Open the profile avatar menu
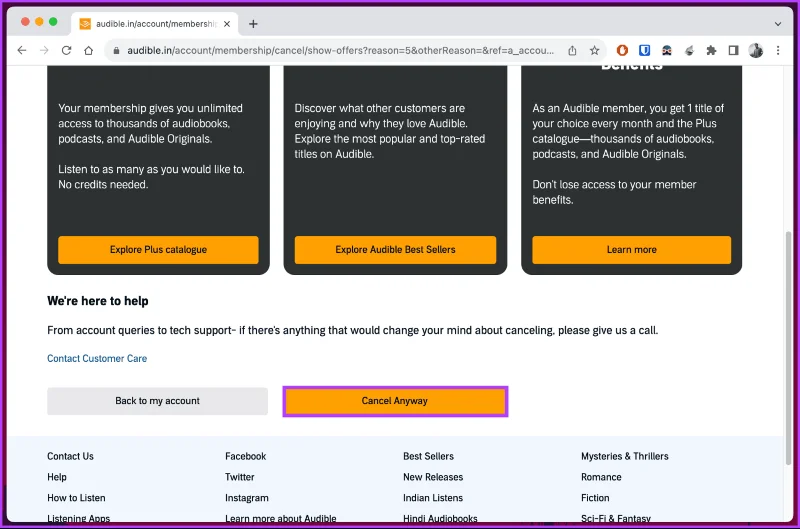This screenshot has height=529, width=800. point(756,50)
